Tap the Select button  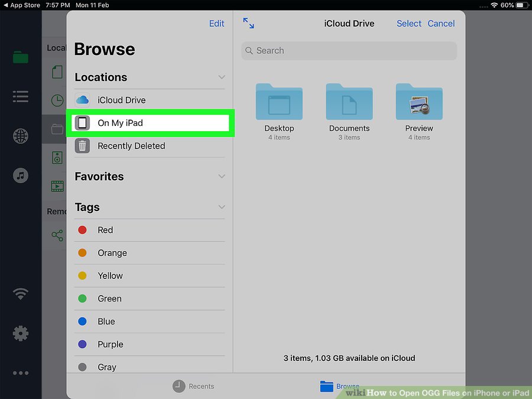[409, 24]
